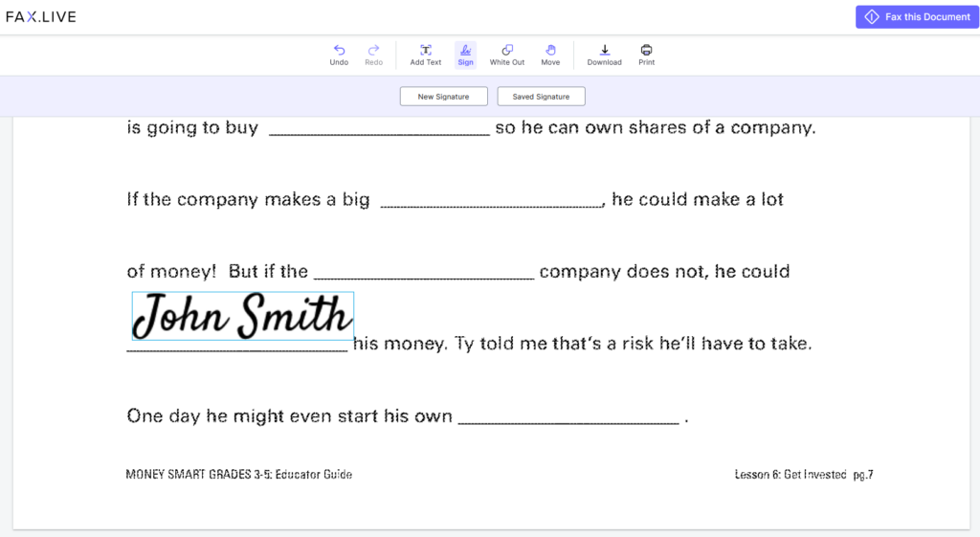Click the text 'One day he might even start'

click(252, 415)
